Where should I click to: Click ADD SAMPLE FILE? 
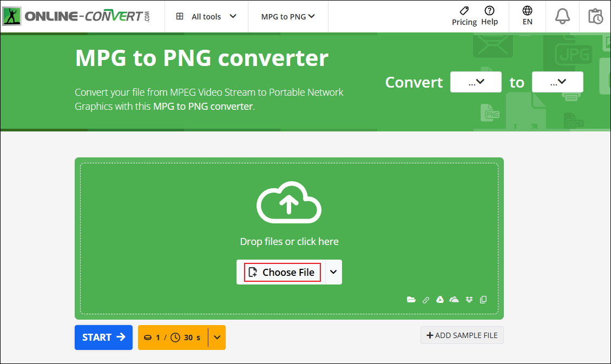[462, 335]
